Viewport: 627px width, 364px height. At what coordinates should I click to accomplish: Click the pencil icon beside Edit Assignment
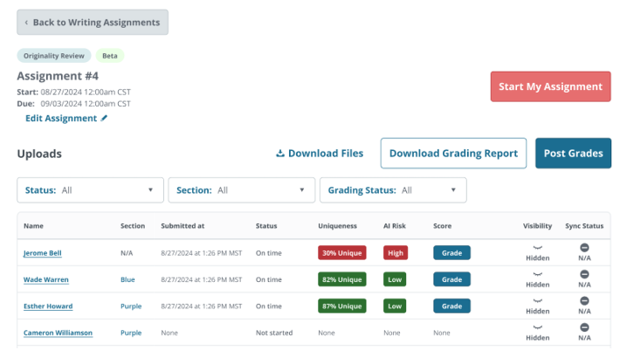click(104, 118)
